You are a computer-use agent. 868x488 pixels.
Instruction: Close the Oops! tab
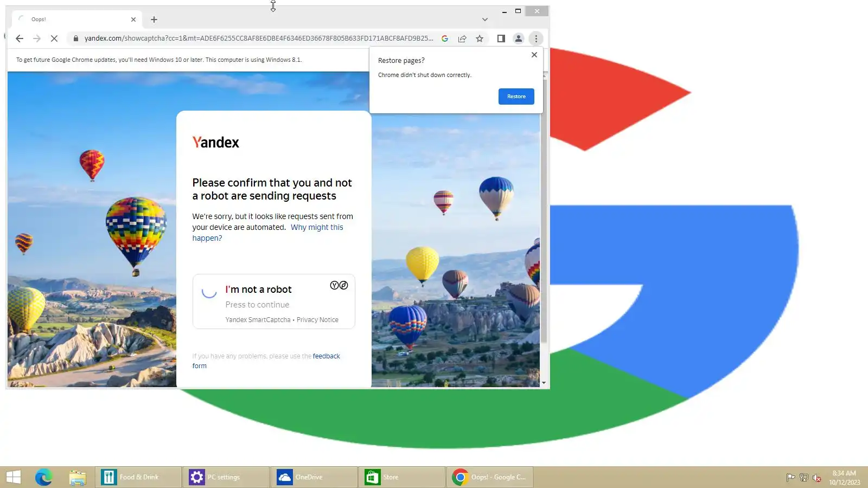133,20
